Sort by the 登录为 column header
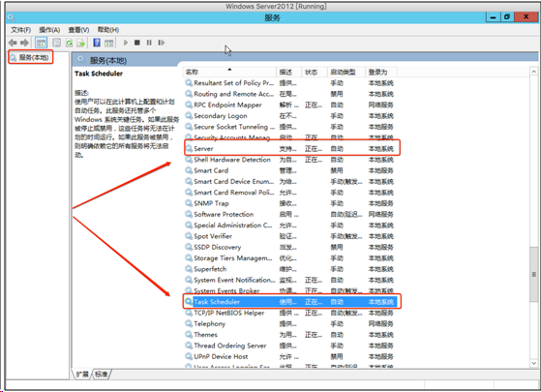The height and width of the screenshot is (392, 541). [381, 72]
